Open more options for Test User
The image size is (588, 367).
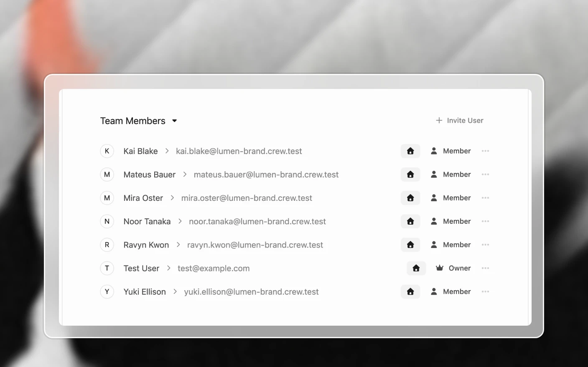pos(485,268)
